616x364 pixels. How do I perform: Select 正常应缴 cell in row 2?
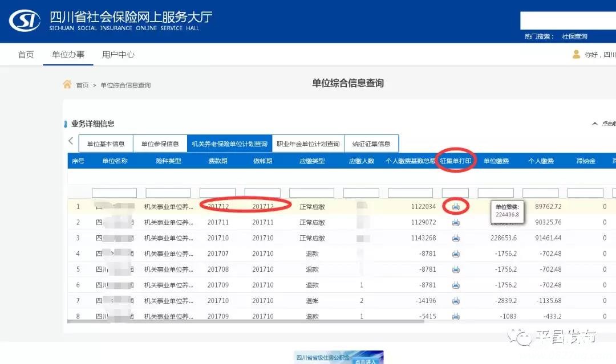coord(312,222)
